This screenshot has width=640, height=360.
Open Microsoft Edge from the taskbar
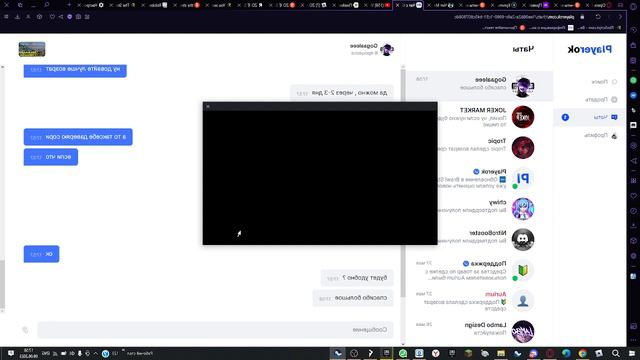[566, 353]
